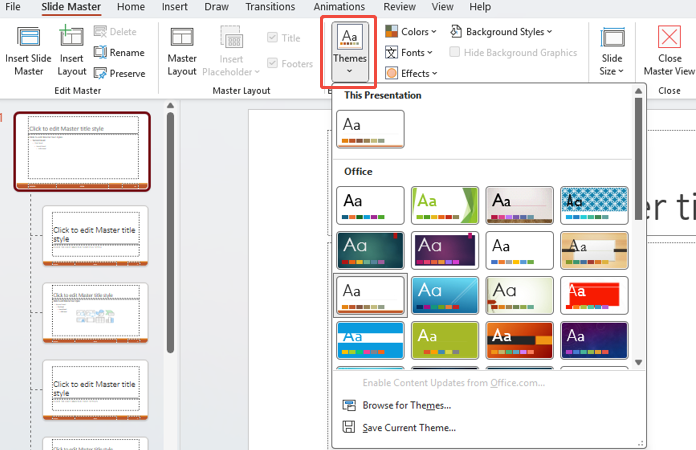Image resolution: width=696 pixels, height=450 pixels.
Task: Apply the wood-edged Gallery theme thumbnail
Action: click(x=519, y=205)
